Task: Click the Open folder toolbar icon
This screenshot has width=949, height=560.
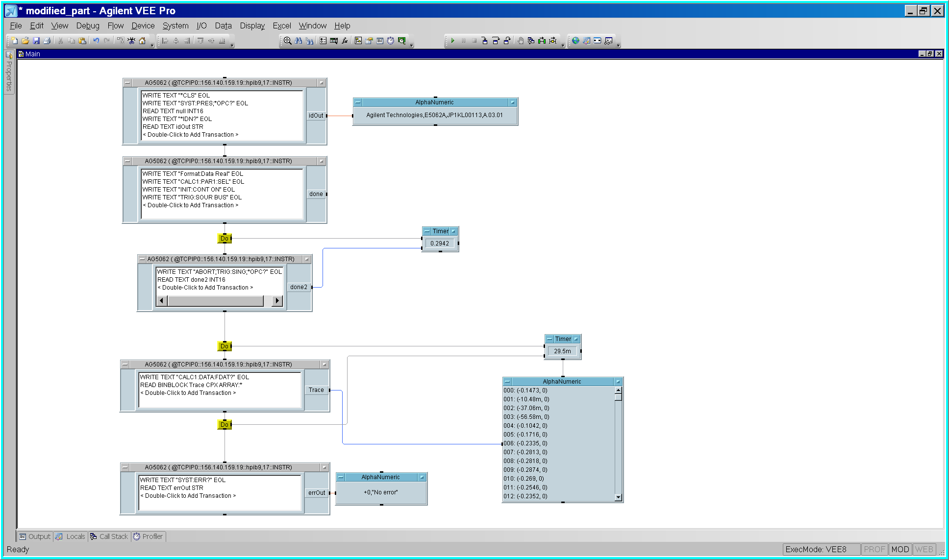Action: point(25,41)
